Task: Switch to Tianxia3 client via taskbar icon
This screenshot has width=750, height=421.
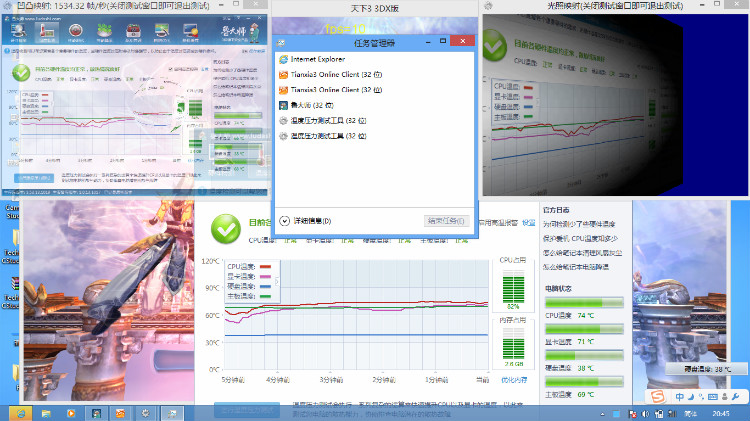Action: (121, 413)
